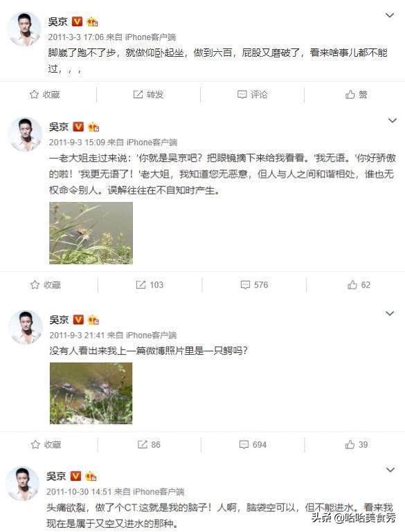Favorite the first post with the 收藏 star
Image resolution: width=405 pixels, height=532 pixels.
(45, 94)
